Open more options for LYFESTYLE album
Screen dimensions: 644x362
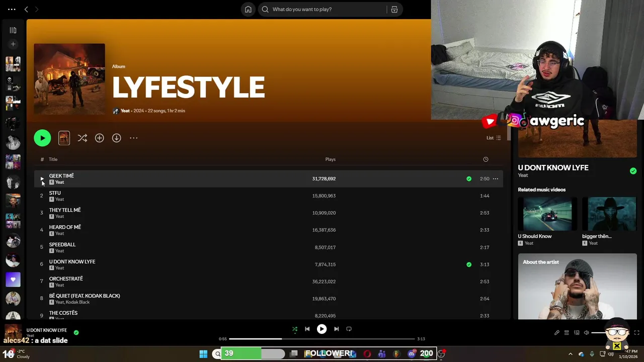point(133,138)
